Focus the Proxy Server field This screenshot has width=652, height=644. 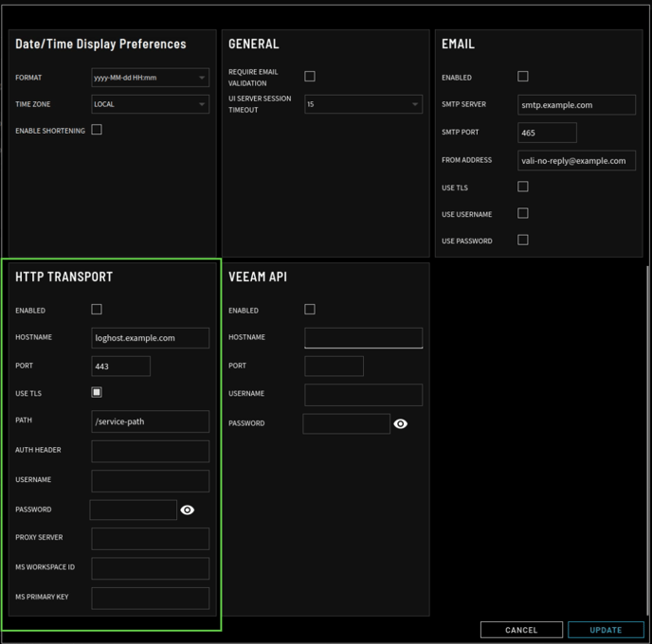[150, 539]
